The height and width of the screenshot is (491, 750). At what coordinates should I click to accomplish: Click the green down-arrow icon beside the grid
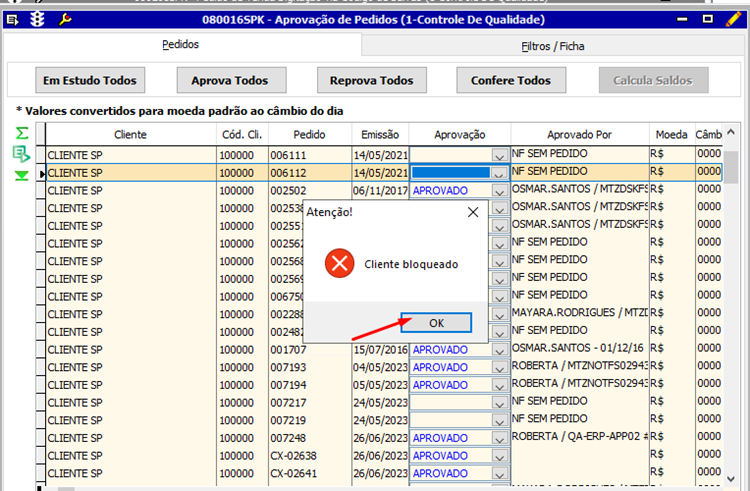pyautogui.click(x=21, y=175)
